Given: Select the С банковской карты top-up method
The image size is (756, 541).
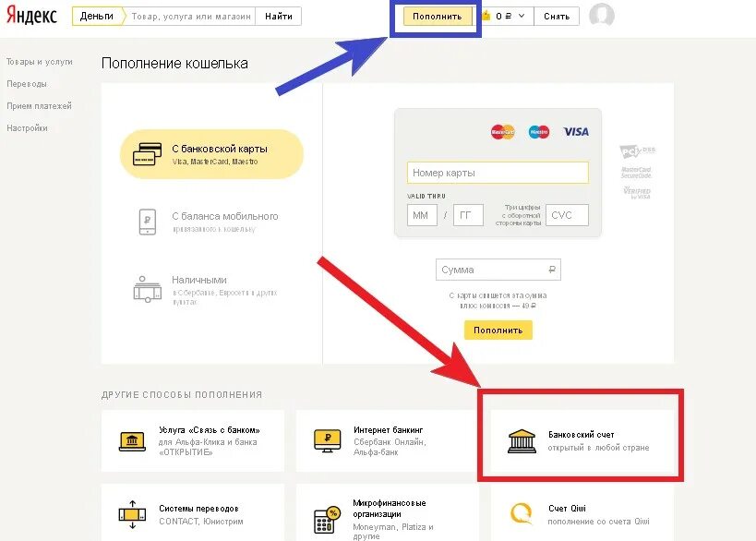Looking at the screenshot, I should click(211, 154).
